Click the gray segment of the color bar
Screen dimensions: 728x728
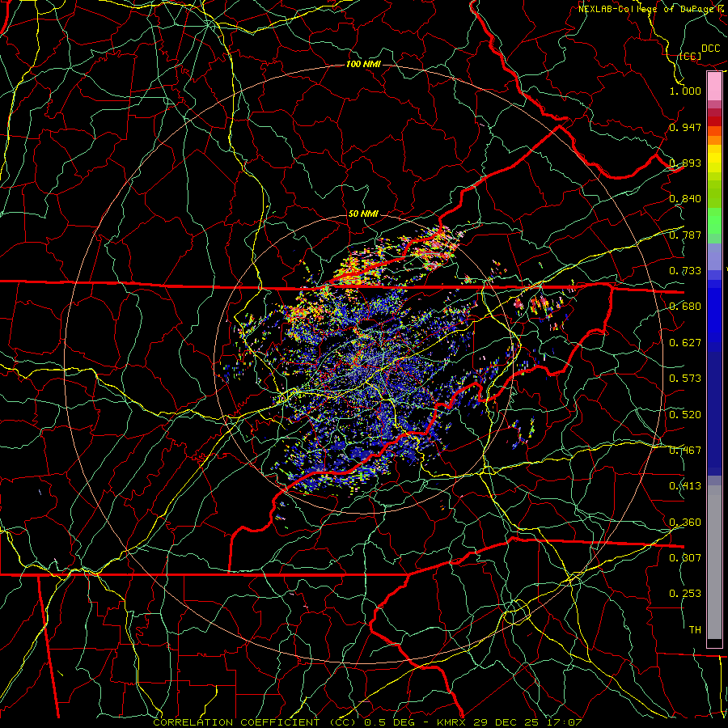click(714, 562)
